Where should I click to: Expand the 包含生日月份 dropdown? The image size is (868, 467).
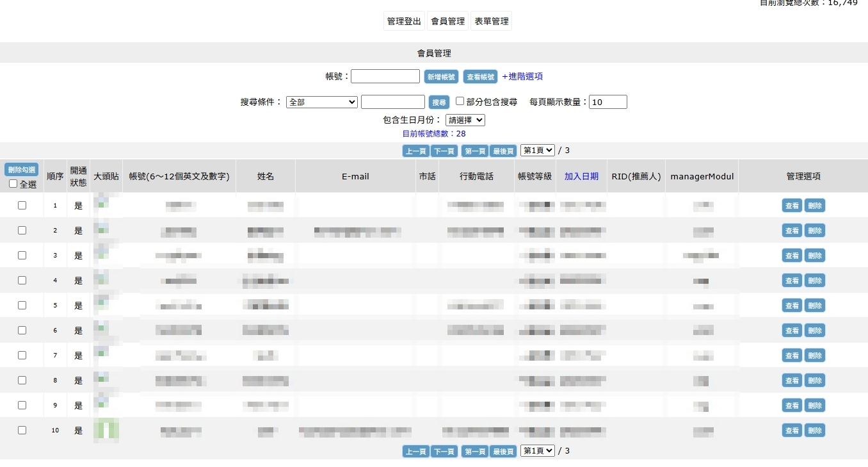tap(465, 120)
